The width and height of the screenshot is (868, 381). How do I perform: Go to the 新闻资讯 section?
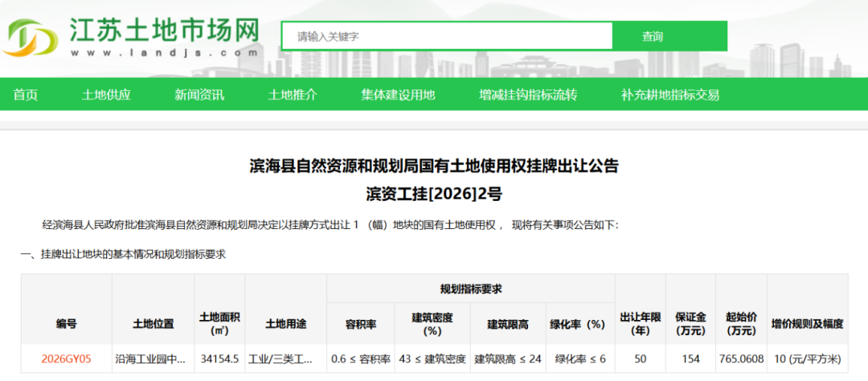(x=199, y=95)
